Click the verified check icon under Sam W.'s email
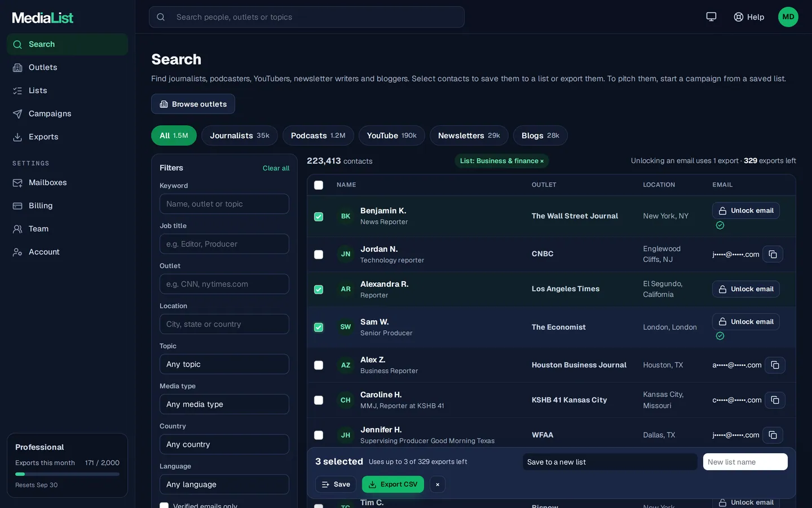Screen dimensions: 812x508 pyautogui.click(x=720, y=336)
